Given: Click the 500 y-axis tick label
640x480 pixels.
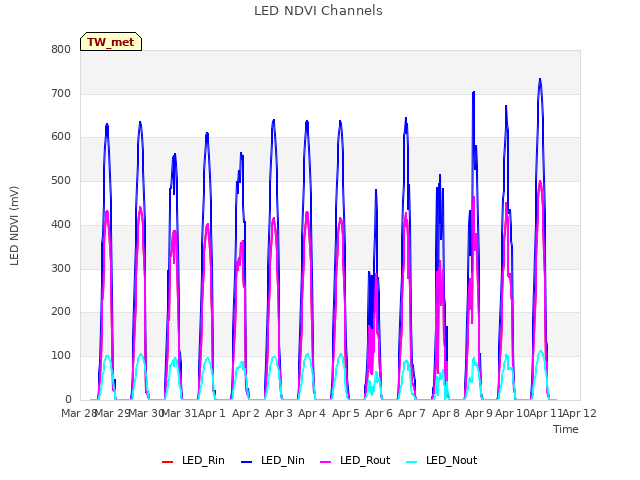Looking at the screenshot, I should [x=61, y=180].
